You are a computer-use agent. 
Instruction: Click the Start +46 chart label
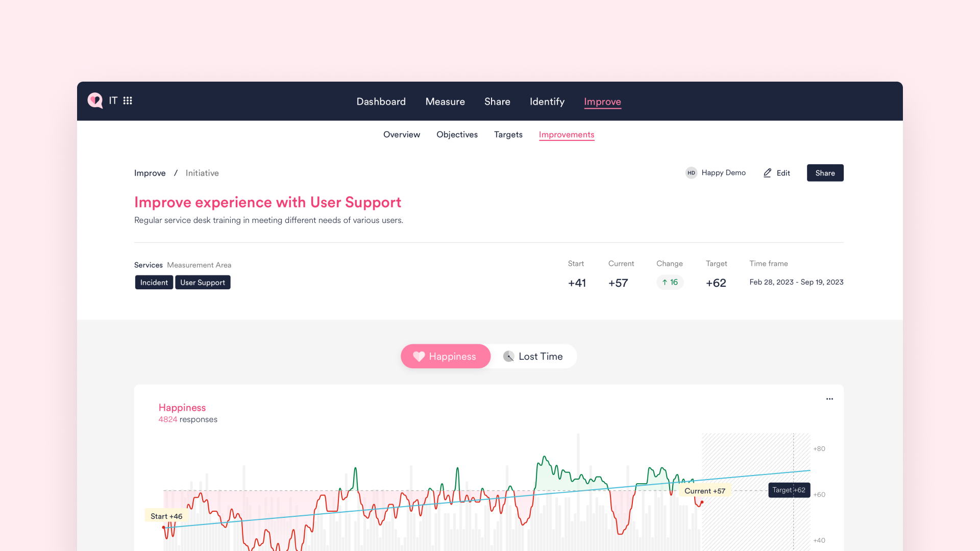point(166,516)
